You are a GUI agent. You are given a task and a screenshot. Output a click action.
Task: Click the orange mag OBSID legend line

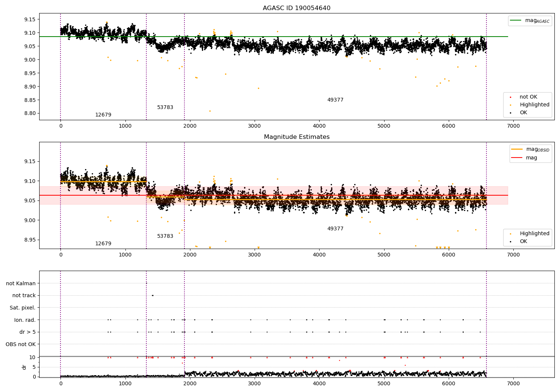pos(517,149)
